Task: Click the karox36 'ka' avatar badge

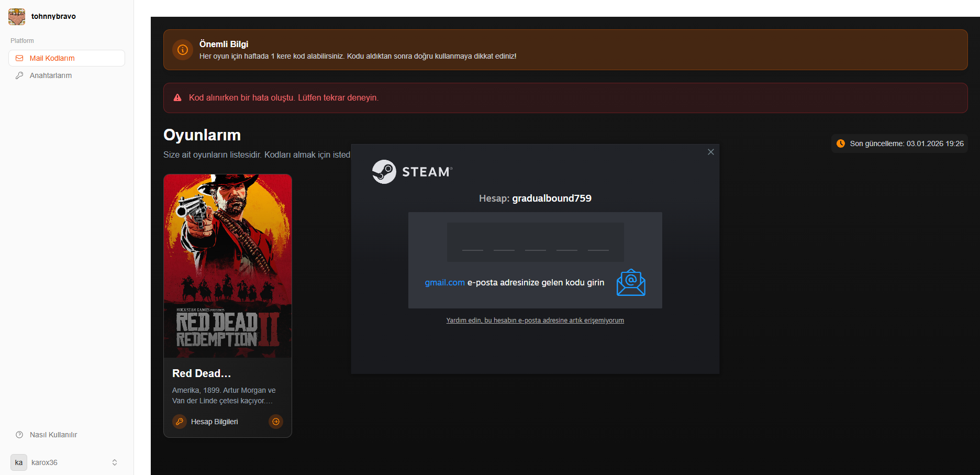Action: pyautogui.click(x=19, y=462)
